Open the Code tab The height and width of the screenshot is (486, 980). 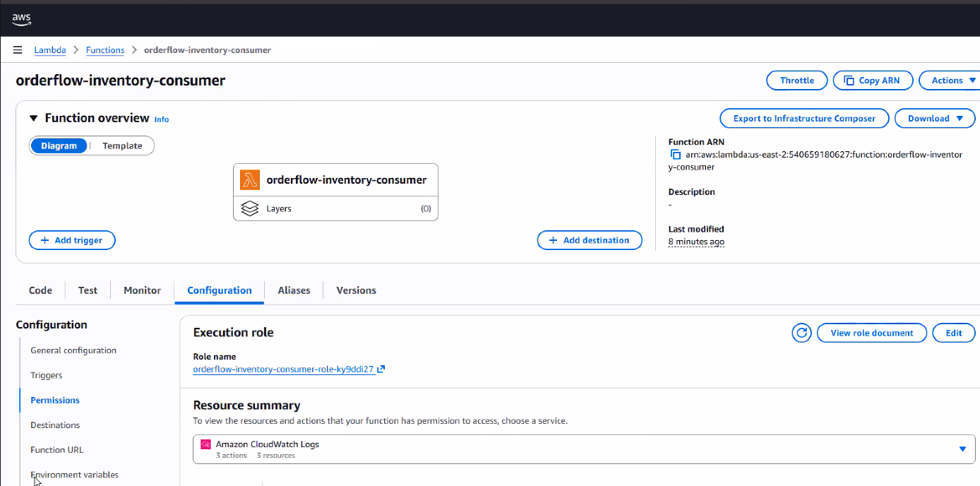pyautogui.click(x=40, y=290)
